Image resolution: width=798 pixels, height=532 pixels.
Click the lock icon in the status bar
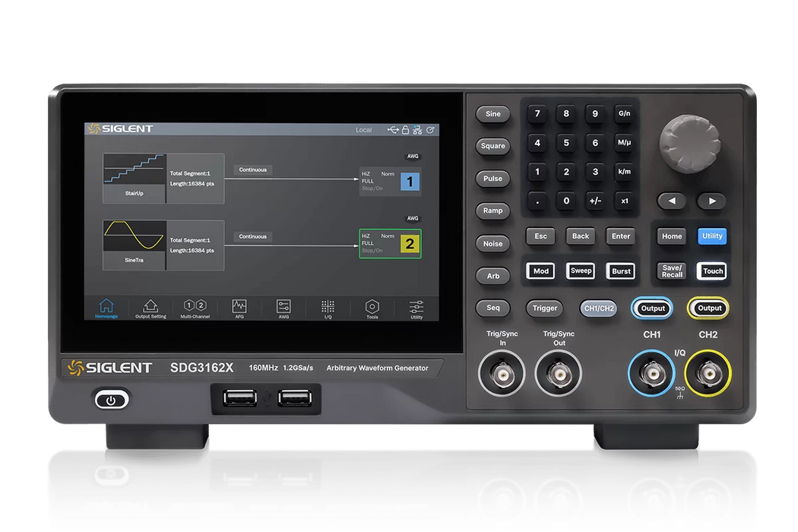tap(406, 130)
